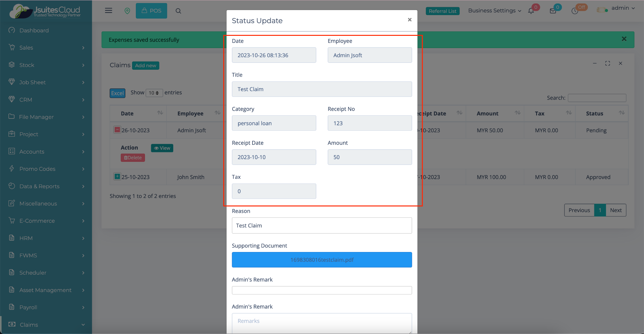View the claim using eye button

(162, 148)
